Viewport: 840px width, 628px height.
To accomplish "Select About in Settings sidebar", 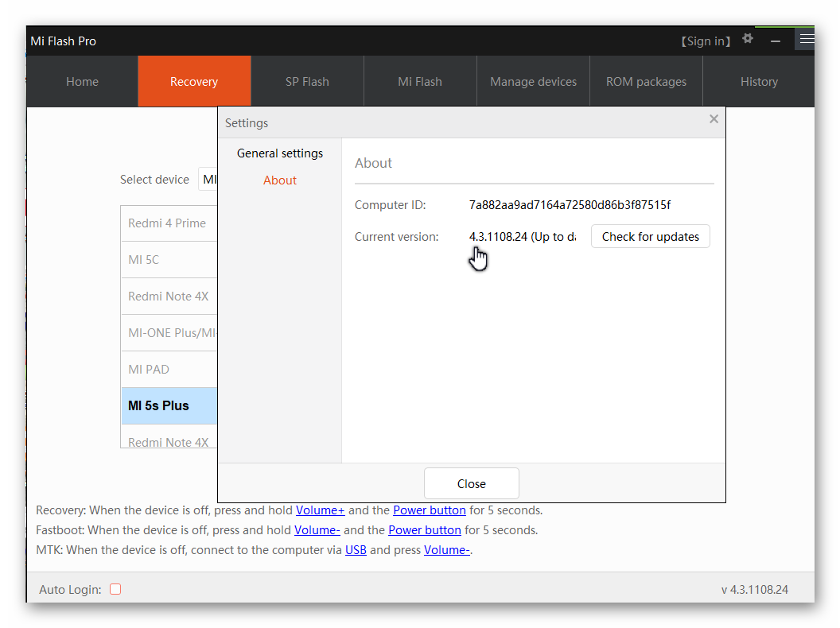I will tap(280, 180).
